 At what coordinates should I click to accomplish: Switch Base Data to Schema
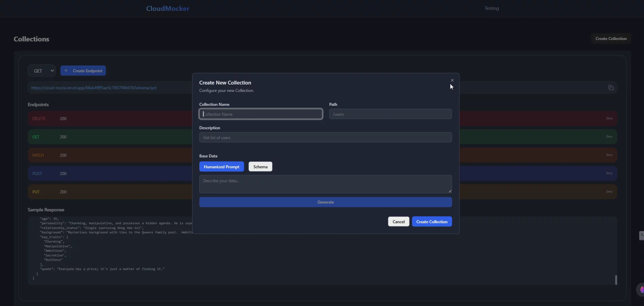coord(260,167)
